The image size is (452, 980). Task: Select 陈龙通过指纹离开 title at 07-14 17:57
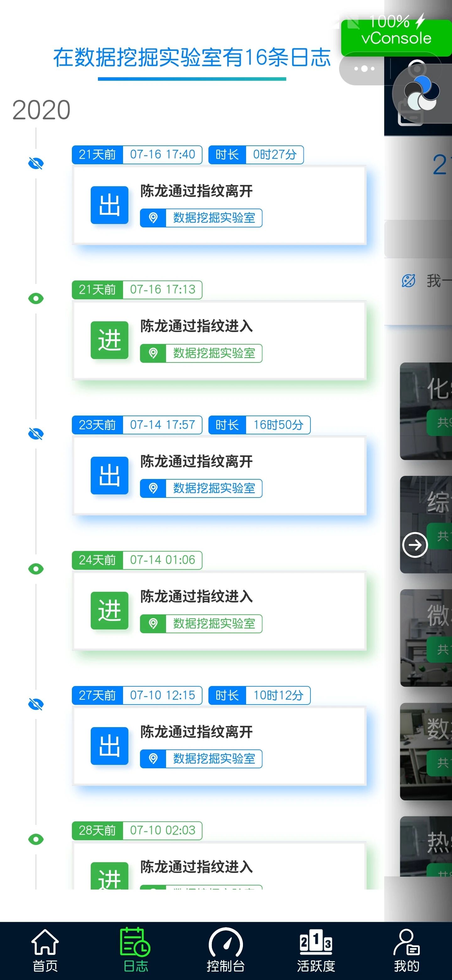tap(196, 461)
